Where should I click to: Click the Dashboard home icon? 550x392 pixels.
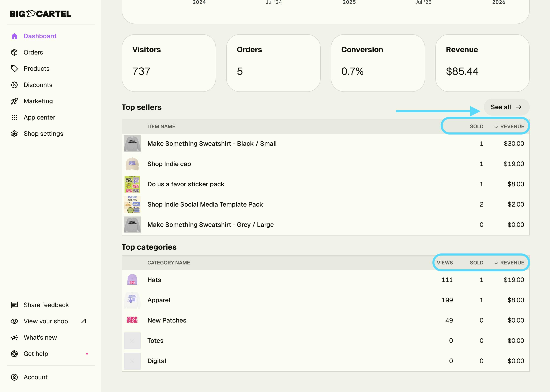pyautogui.click(x=14, y=36)
